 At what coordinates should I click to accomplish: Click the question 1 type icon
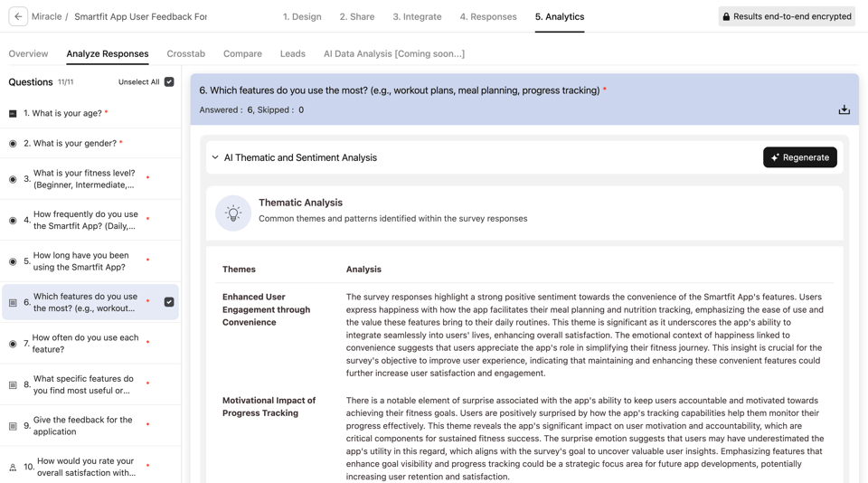(x=13, y=114)
